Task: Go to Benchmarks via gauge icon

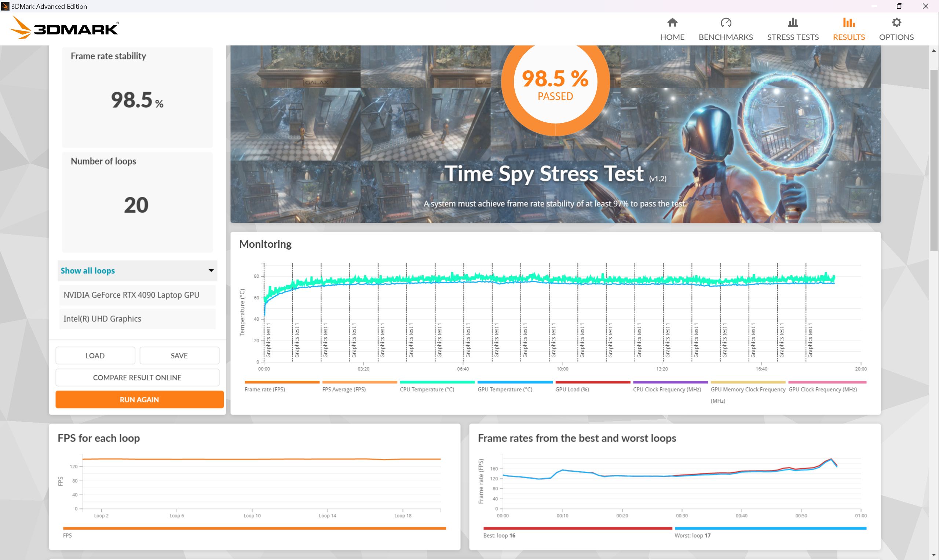Action: pyautogui.click(x=726, y=23)
